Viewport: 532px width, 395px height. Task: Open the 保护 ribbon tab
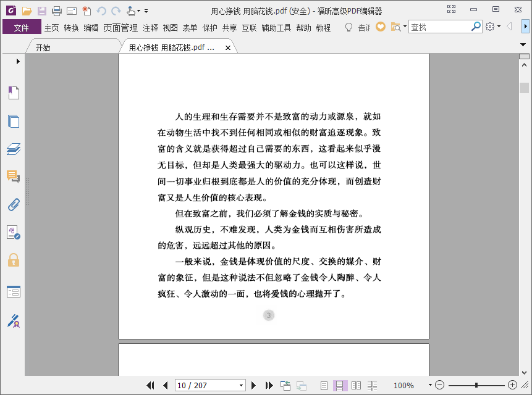coord(209,28)
